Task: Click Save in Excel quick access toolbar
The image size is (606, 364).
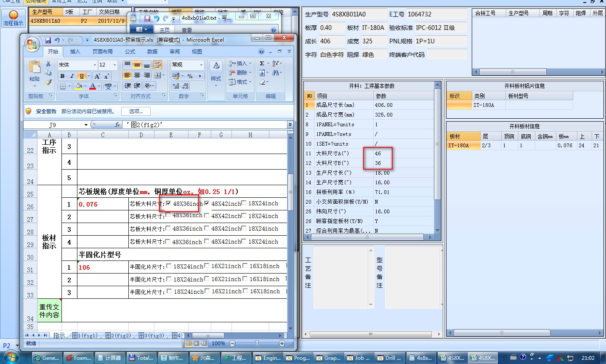Action: point(48,40)
